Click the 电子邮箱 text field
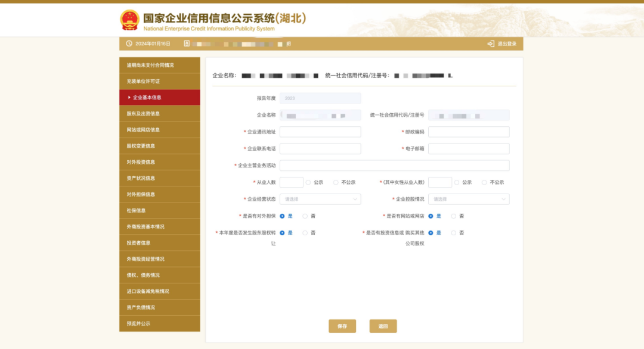 [469, 148]
